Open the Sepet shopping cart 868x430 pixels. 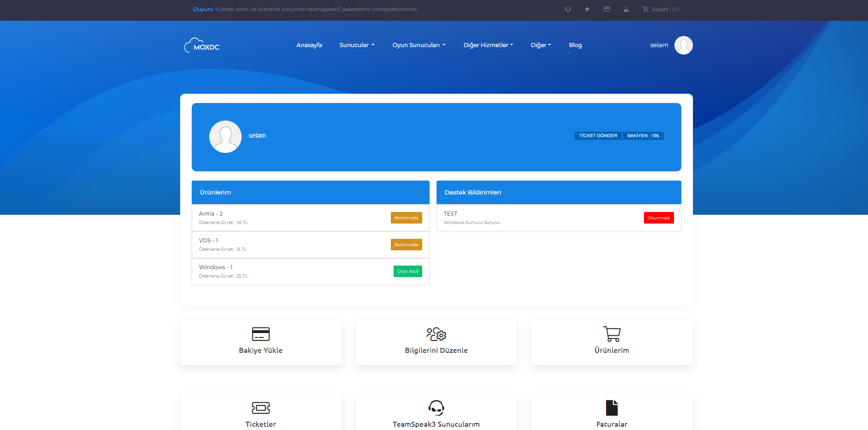[x=661, y=9]
